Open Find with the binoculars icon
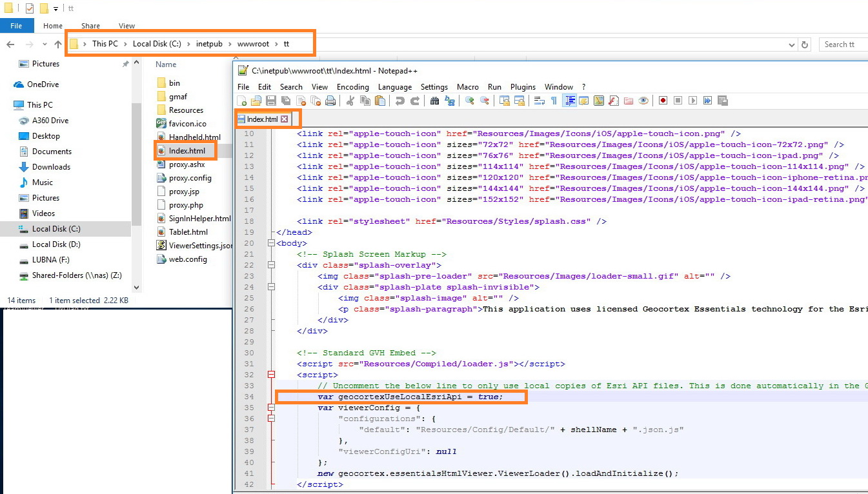868x494 pixels. pos(435,101)
